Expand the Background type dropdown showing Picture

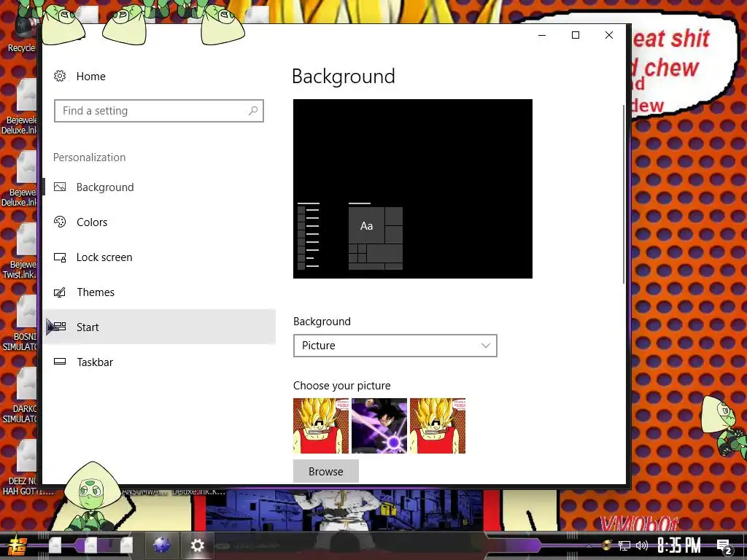click(395, 346)
